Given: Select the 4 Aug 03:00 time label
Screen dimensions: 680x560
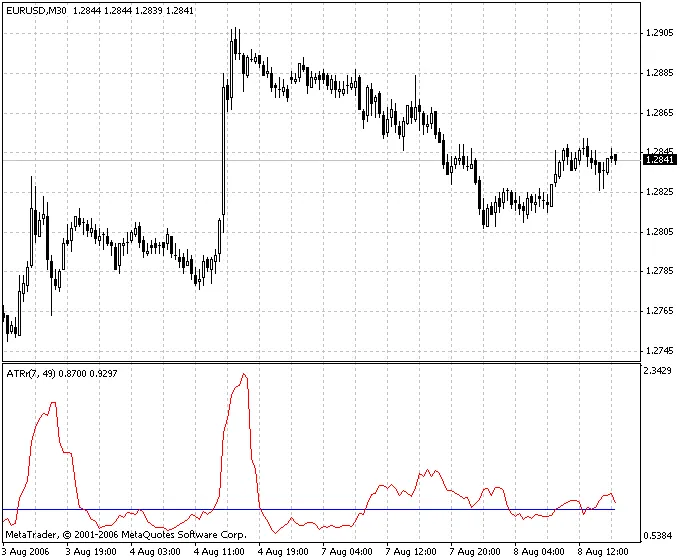Looking at the screenshot, I should click(155, 551).
